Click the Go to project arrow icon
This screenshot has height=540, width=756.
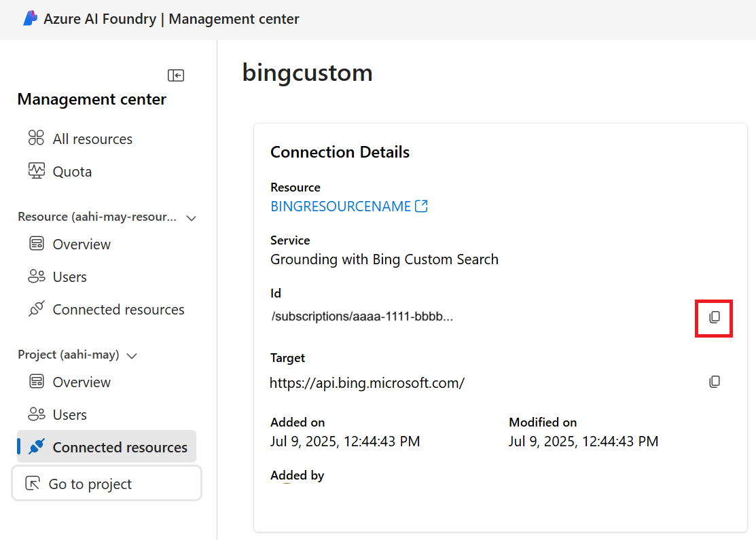click(x=32, y=483)
